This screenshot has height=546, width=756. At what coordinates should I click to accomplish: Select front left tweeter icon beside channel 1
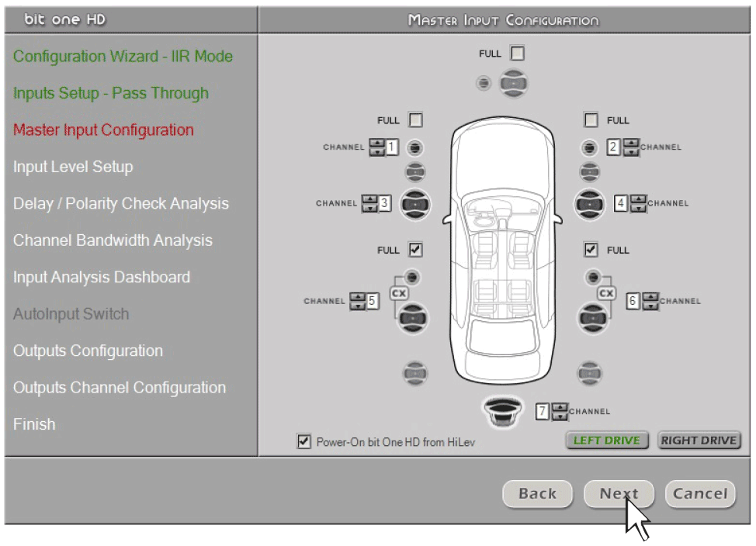point(414,147)
